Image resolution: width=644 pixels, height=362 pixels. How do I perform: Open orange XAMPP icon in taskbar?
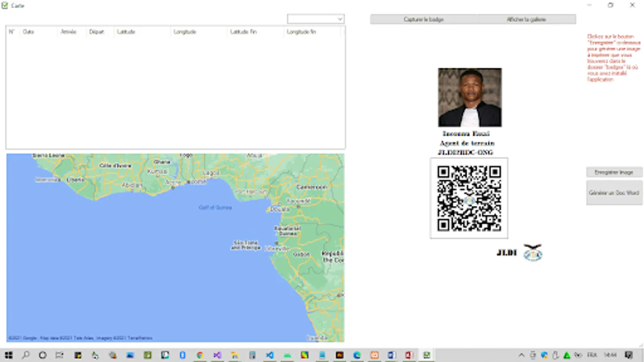(x=374, y=355)
